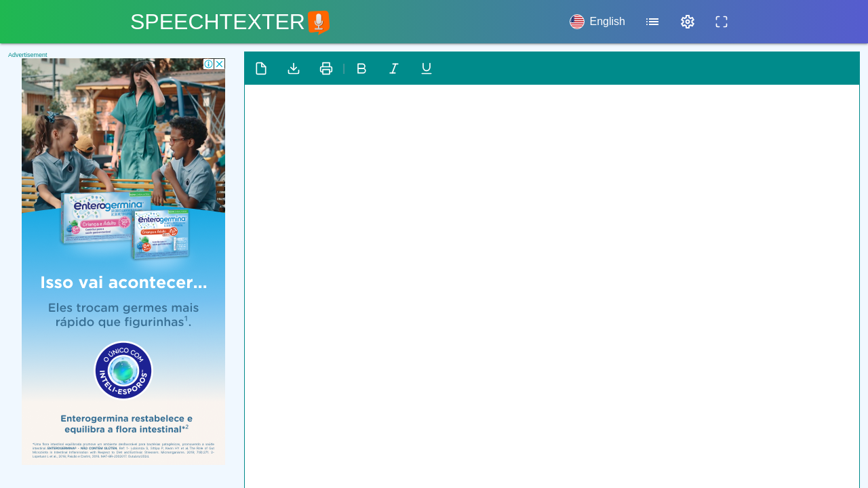Viewport: 868px width, 488px height.
Task: Close the advertisement with X icon
Action: tap(220, 64)
